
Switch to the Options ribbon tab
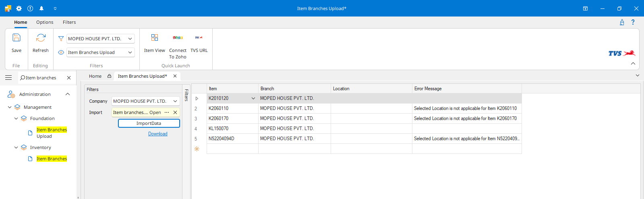(45, 22)
